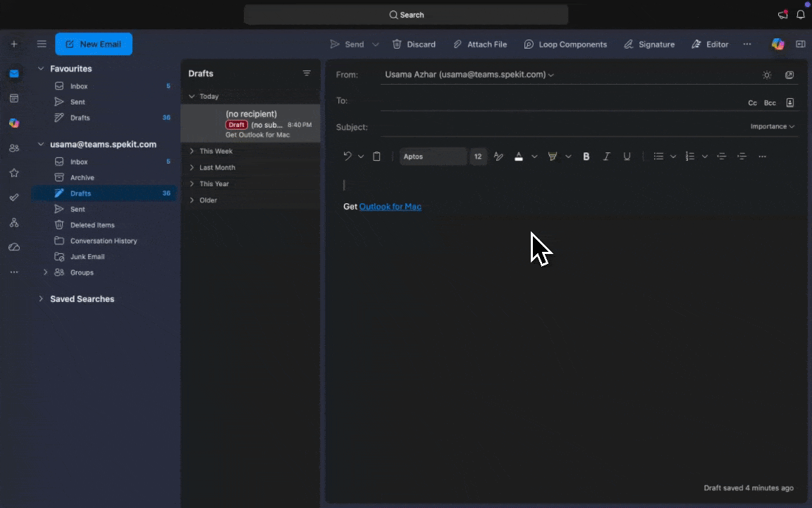This screenshot has width=812, height=508.
Task: Insert a bulleted list
Action: point(658,156)
